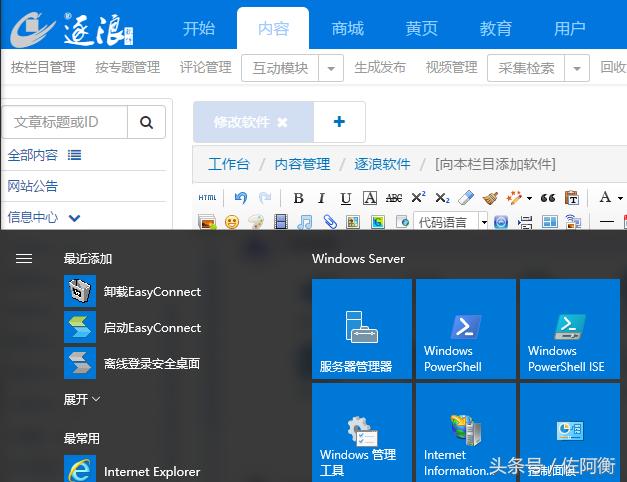This screenshot has width=627, height=482.
Task: Insert blockquote with quote marks icon
Action: [548, 198]
